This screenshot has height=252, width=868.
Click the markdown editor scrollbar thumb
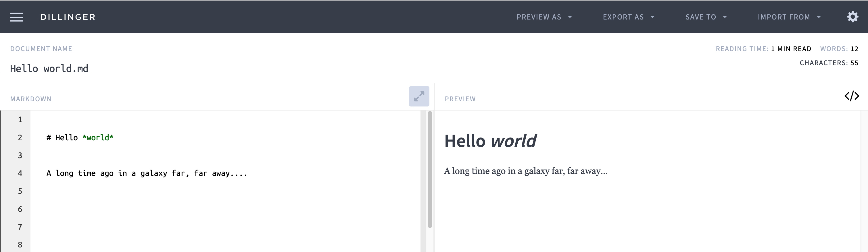[430, 170]
